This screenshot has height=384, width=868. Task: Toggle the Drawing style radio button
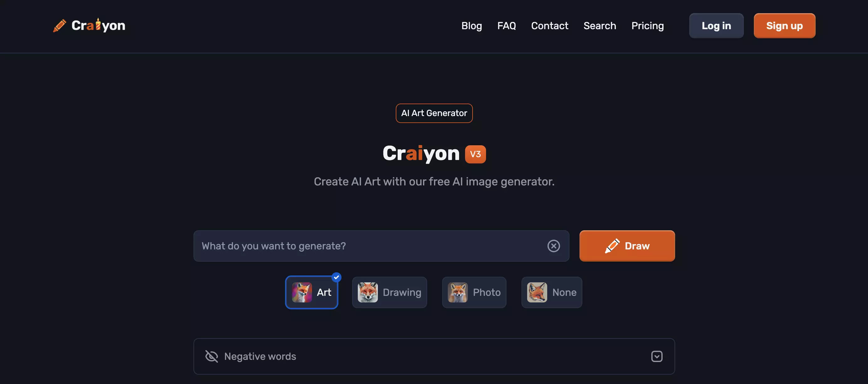[389, 292]
